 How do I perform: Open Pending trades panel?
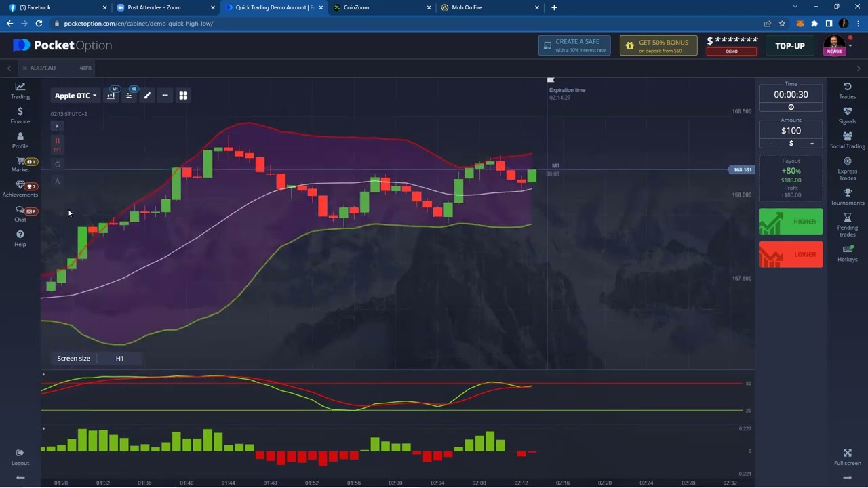847,225
